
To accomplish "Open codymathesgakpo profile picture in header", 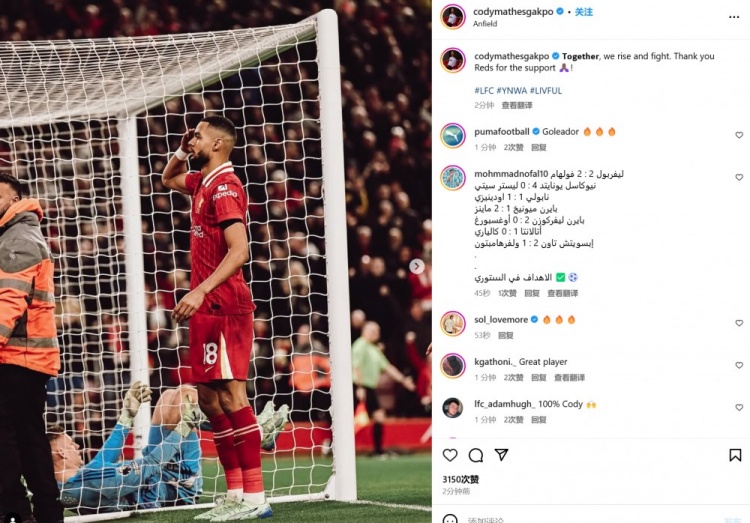I will click(452, 17).
